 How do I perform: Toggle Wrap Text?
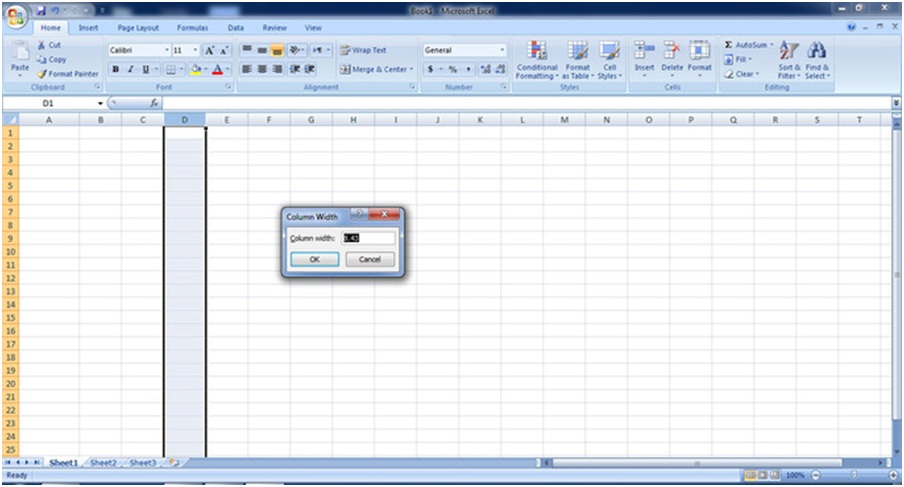pos(363,50)
